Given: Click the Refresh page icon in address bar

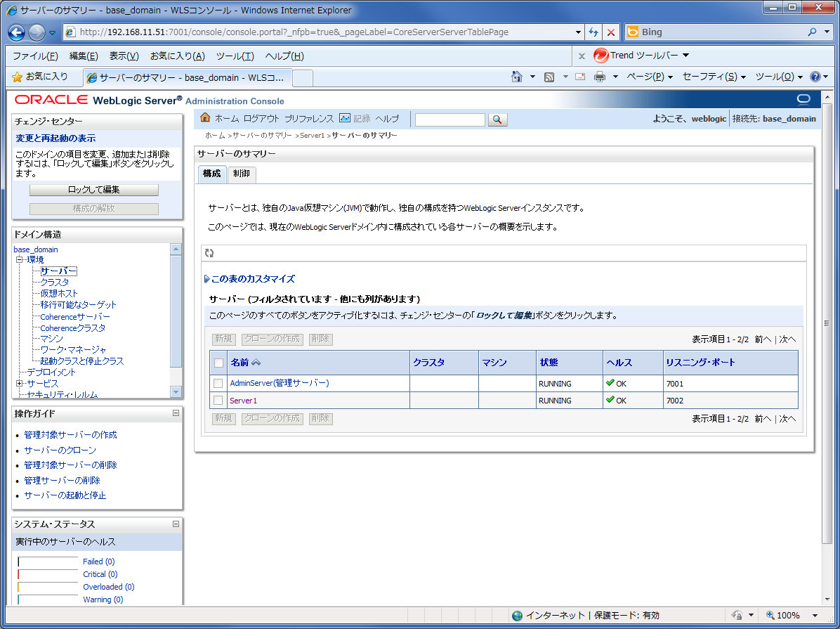Looking at the screenshot, I should 593,32.
